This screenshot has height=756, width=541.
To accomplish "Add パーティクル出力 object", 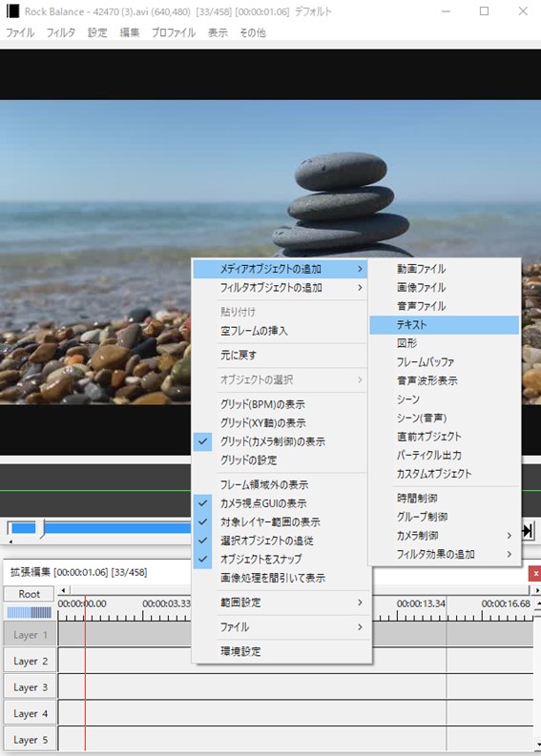I will tap(445, 455).
